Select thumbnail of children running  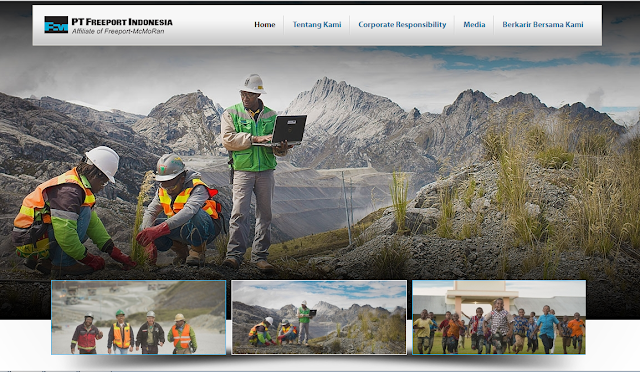pyautogui.click(x=499, y=317)
